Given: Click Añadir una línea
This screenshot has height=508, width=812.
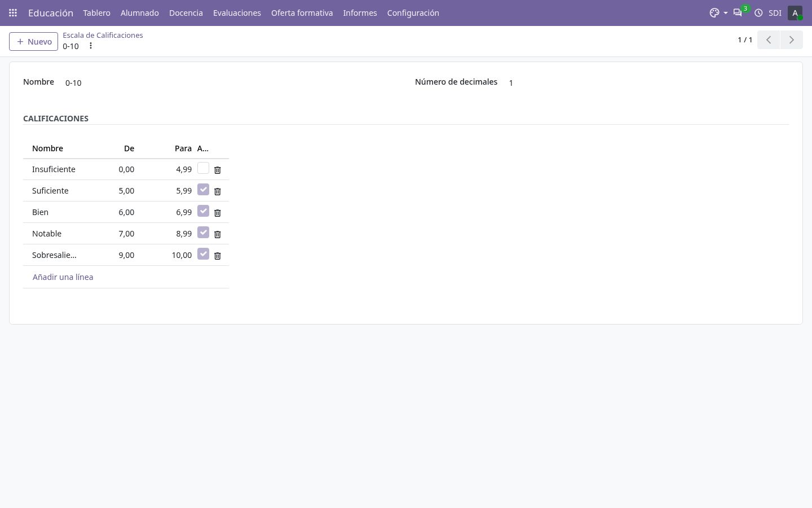Looking at the screenshot, I should point(63,277).
